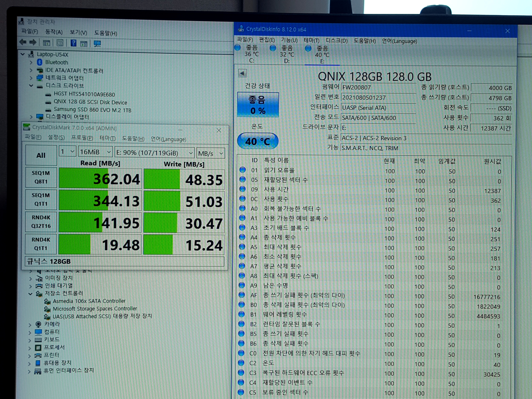
Task: Click the blue status dot for 읽기 오류율
Action: [x=242, y=170]
